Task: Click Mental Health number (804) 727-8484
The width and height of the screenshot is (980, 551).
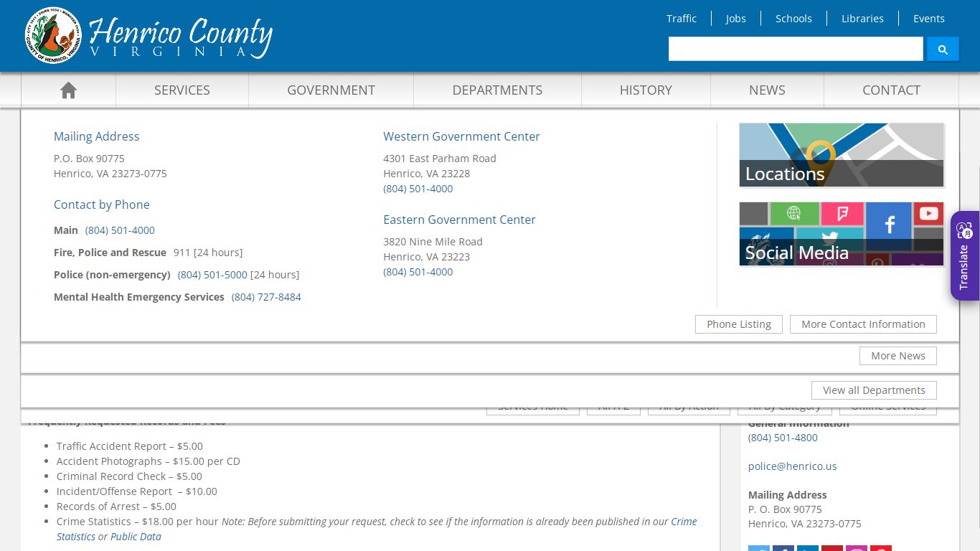Action: 266,297
